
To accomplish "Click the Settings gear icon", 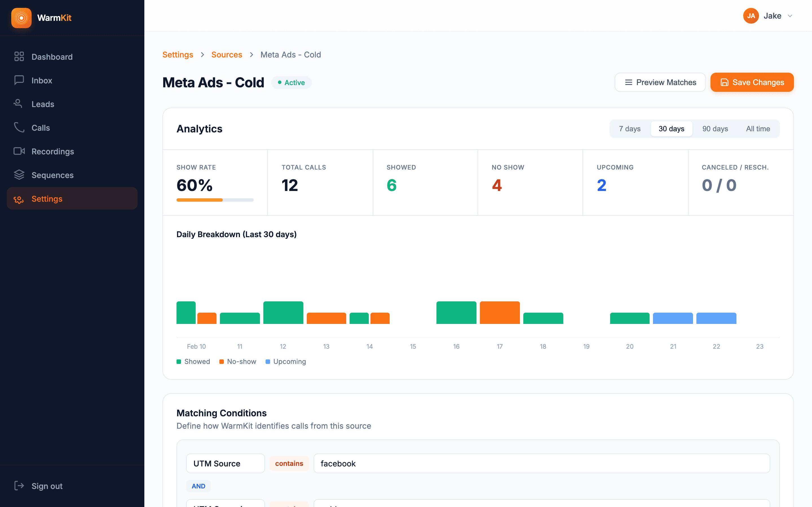I will [18, 199].
